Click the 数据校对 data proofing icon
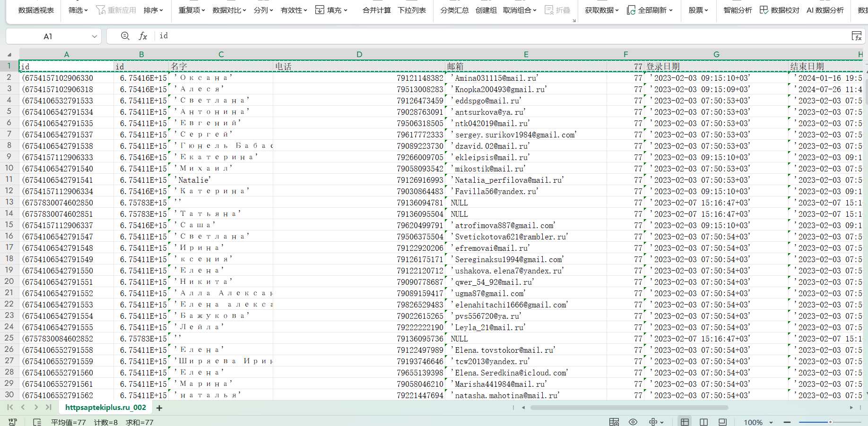Image resolution: width=868 pixels, height=426 pixels. 764,10
